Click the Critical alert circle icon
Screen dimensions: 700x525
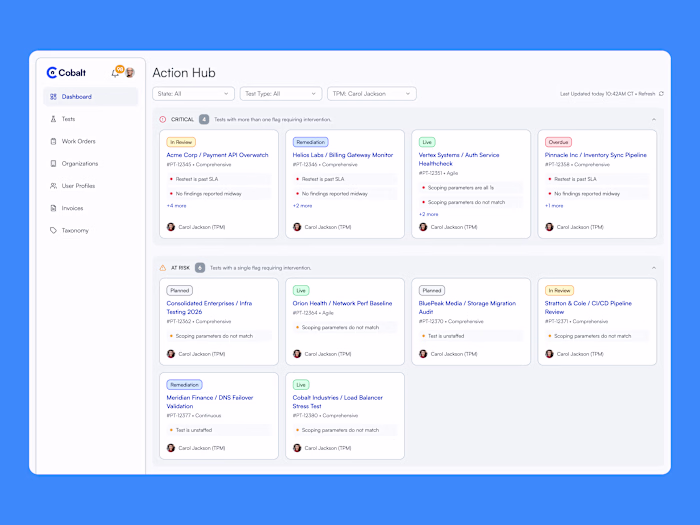(162, 120)
